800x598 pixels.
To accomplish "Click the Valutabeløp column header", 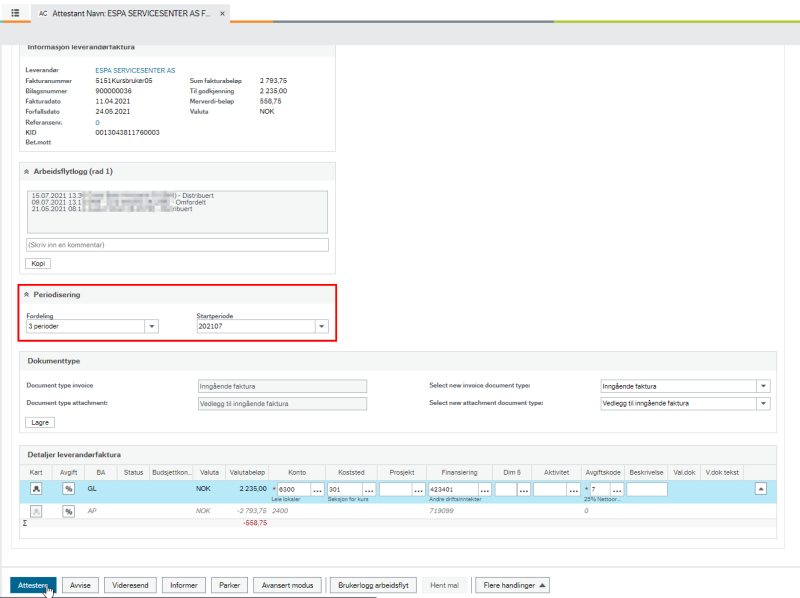I will point(247,472).
